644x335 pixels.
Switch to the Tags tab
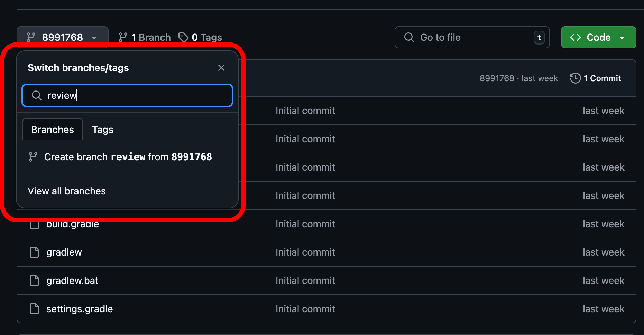(x=103, y=130)
